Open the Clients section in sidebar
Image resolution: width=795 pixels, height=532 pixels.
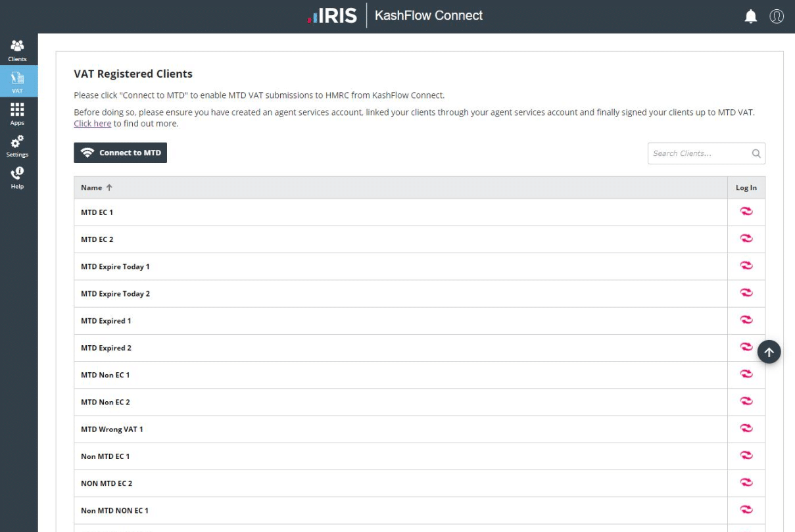tap(18, 50)
